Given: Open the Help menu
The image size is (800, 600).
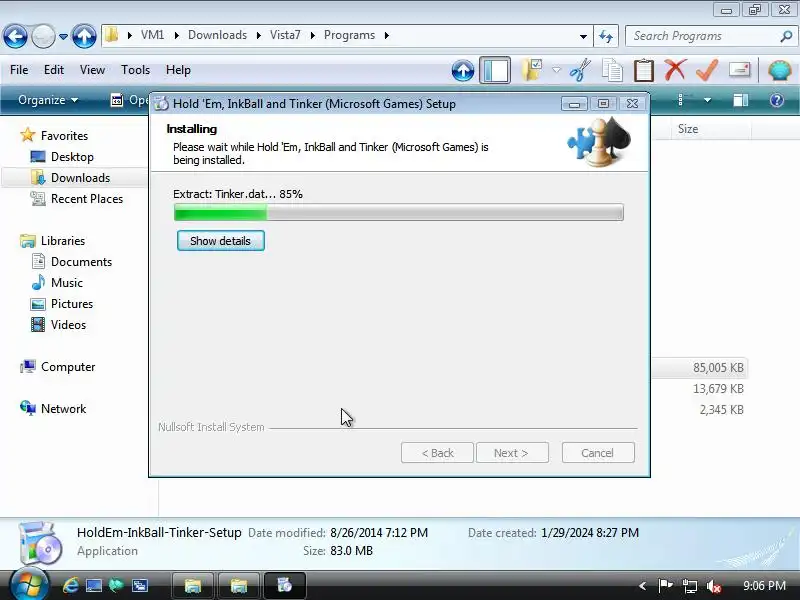Looking at the screenshot, I should (x=178, y=70).
